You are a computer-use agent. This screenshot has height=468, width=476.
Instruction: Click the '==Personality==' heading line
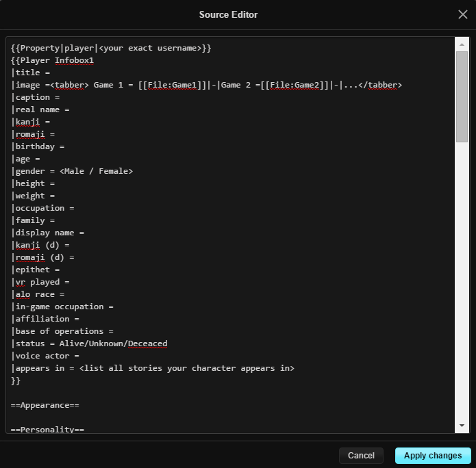[x=47, y=429]
